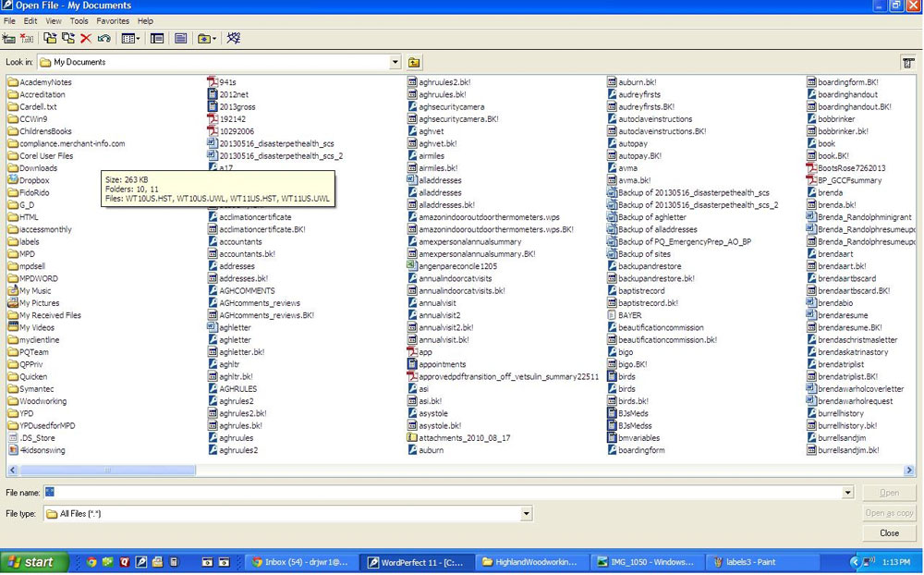Click the web-like icon at toolbar end
Viewport: 924px width, 575px height.
[234, 39]
